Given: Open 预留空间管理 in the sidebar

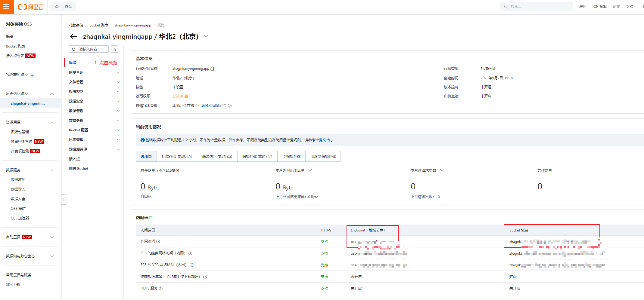Looking at the screenshot, I should [22, 142].
